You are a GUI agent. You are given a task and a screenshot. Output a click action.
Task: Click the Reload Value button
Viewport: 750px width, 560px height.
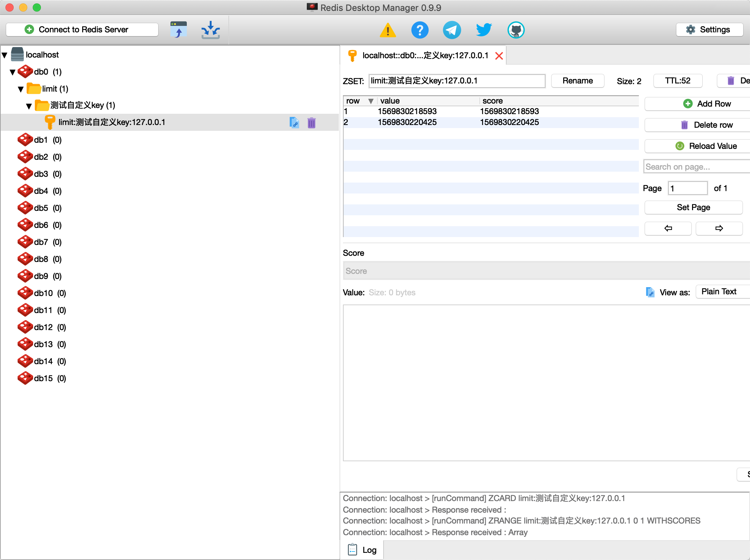pos(698,146)
